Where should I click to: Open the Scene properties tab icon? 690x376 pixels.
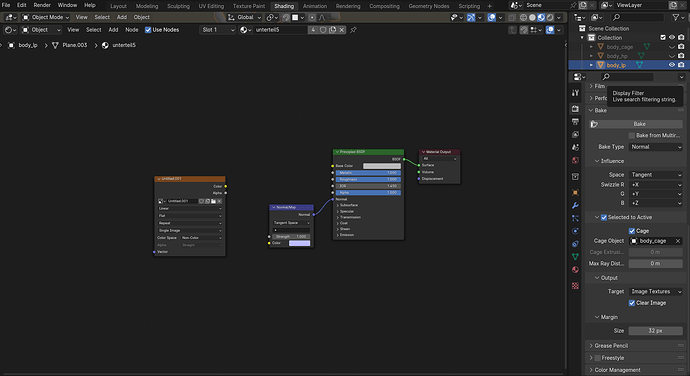(575, 147)
